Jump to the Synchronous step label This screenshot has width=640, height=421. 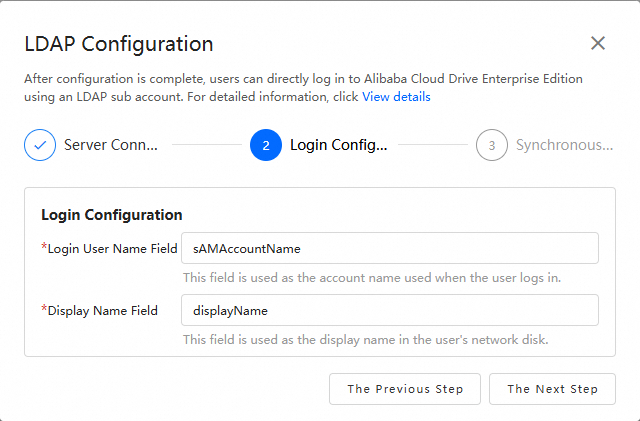(x=564, y=145)
